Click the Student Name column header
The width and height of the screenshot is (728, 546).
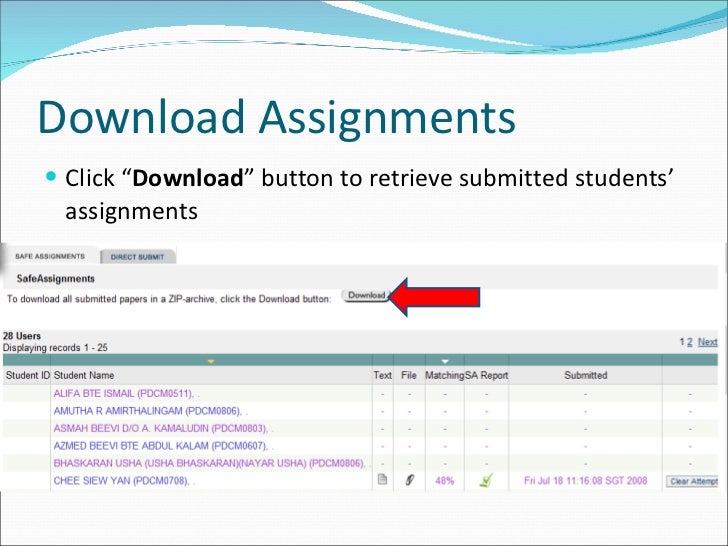84,375
